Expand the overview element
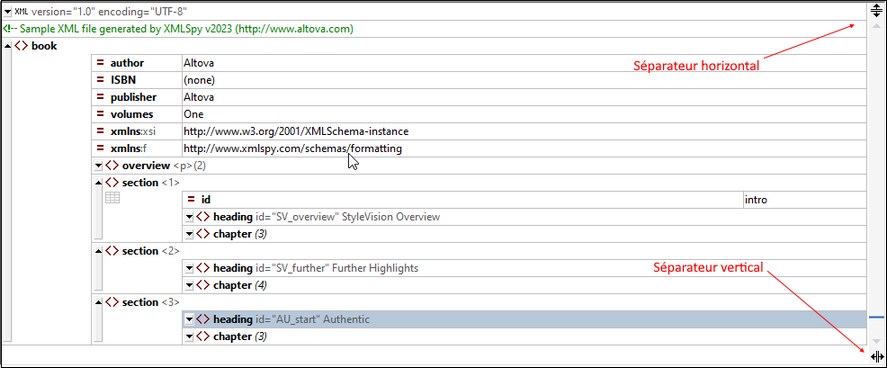 [x=98, y=166]
